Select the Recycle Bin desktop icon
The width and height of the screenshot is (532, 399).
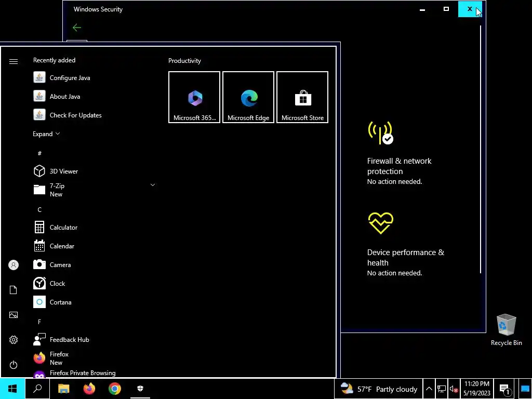click(506, 330)
